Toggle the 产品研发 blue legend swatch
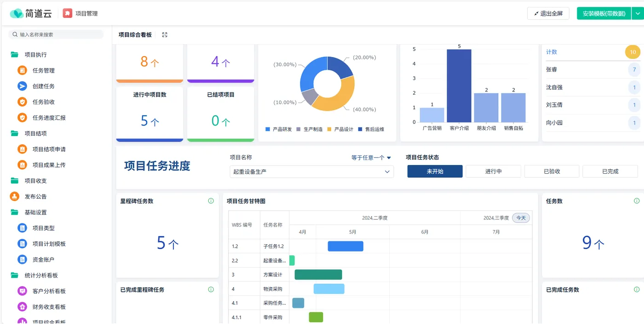The height and width of the screenshot is (324, 644). pos(268,129)
